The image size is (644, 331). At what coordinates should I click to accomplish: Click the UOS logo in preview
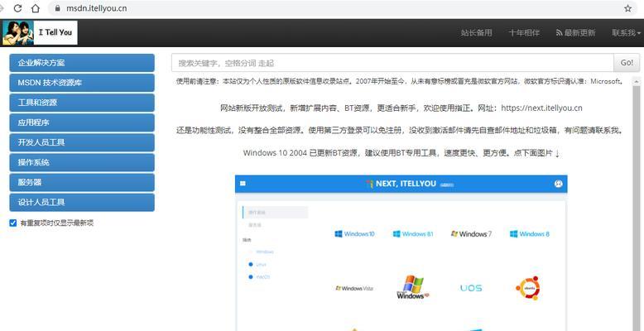[x=471, y=288]
